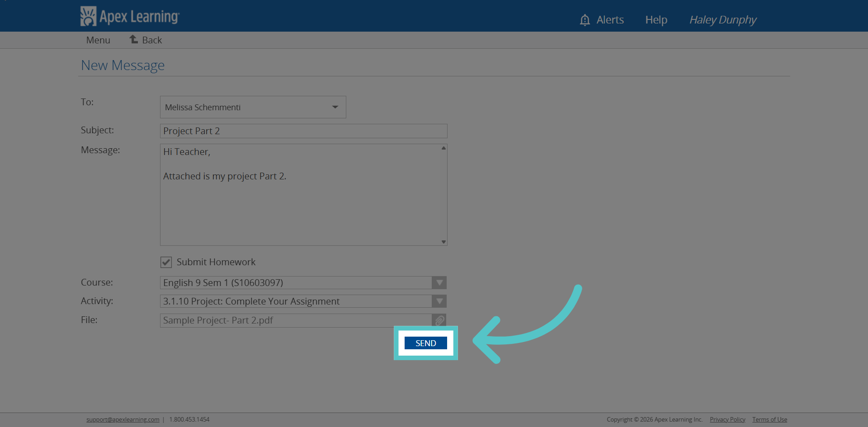Click the Alerts text label

[610, 20]
